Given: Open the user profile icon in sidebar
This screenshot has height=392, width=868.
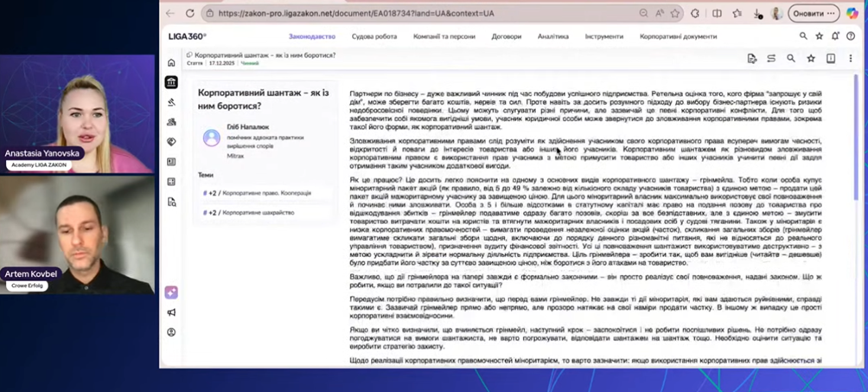Looking at the screenshot, I should pyautogui.click(x=171, y=332).
